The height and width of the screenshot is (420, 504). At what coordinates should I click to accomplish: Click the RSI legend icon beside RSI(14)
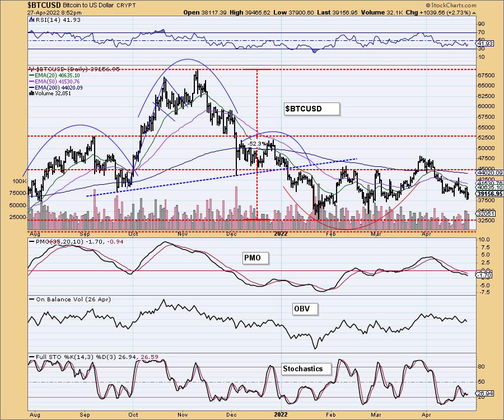point(31,20)
